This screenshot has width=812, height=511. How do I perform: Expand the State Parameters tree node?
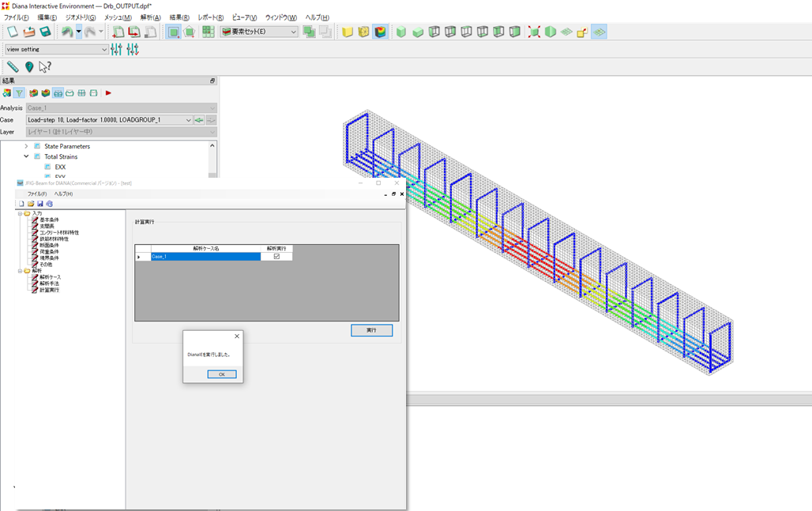coord(26,146)
